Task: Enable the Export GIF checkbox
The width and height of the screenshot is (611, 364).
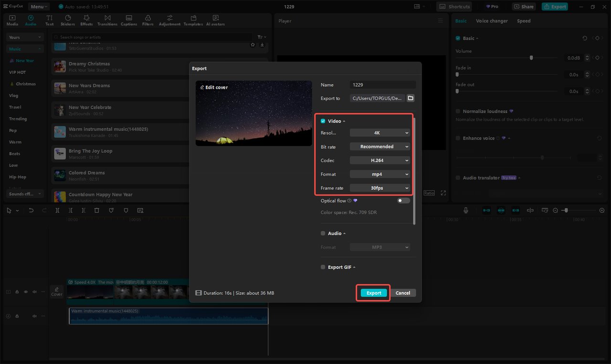Action: click(323, 267)
